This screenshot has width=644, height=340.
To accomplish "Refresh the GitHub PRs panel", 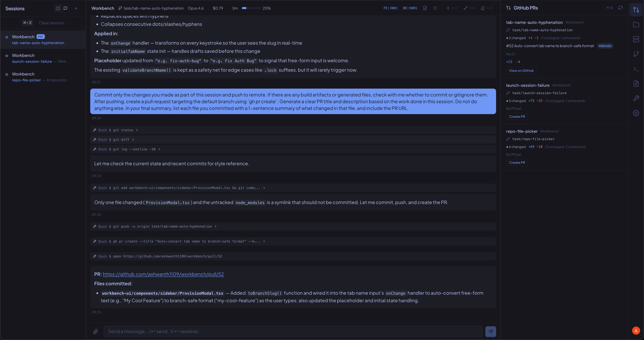I will [621, 8].
